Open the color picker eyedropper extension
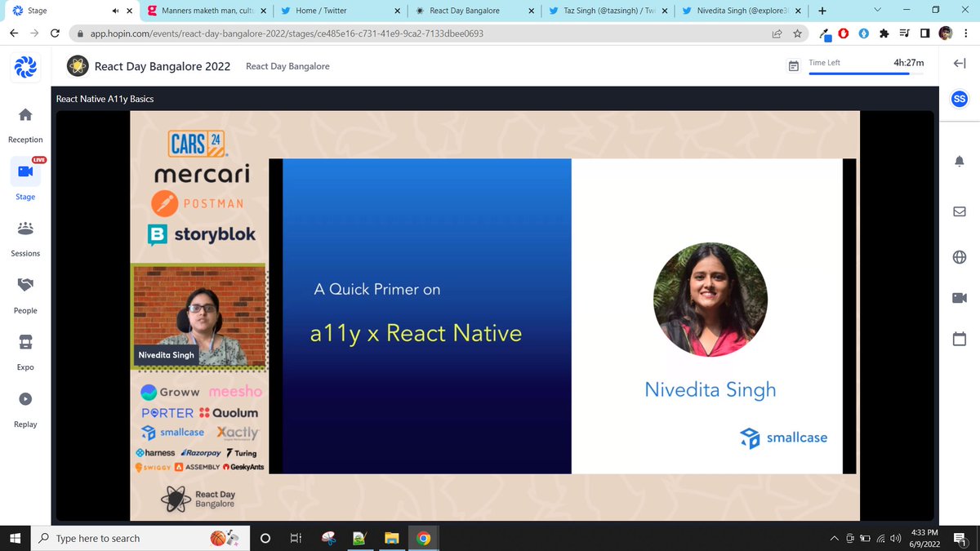 point(826,33)
